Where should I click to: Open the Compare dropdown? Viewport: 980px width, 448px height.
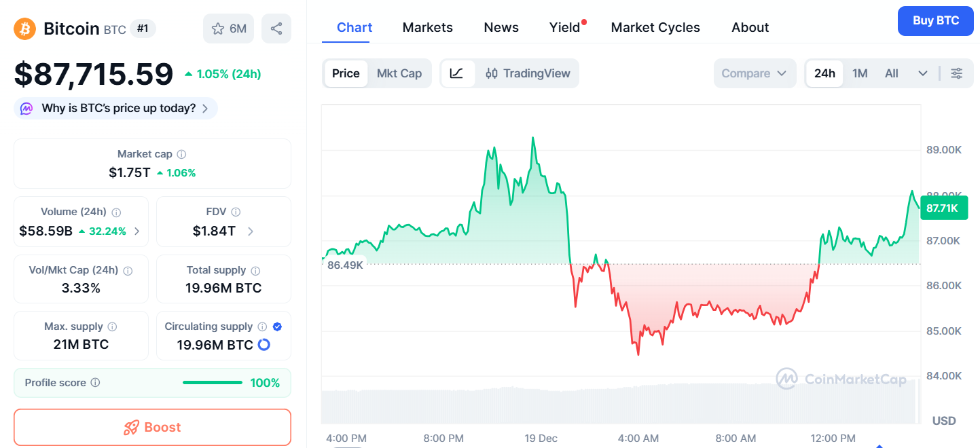tap(754, 73)
